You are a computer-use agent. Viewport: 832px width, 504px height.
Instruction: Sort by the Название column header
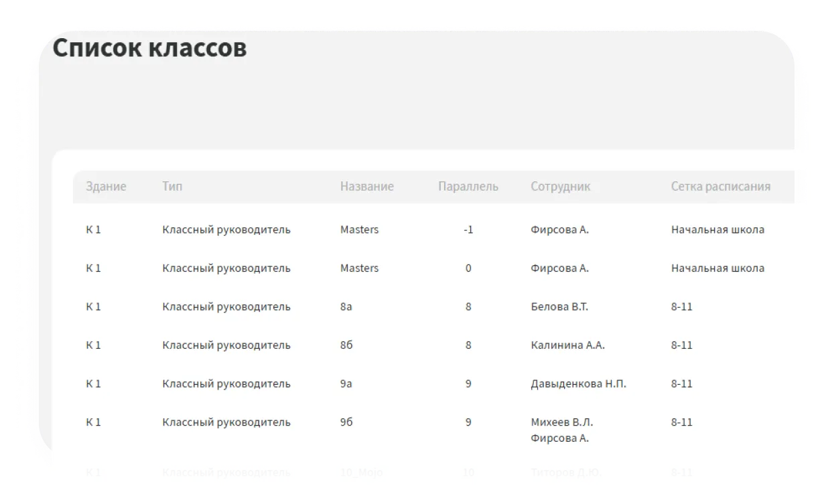(x=366, y=187)
